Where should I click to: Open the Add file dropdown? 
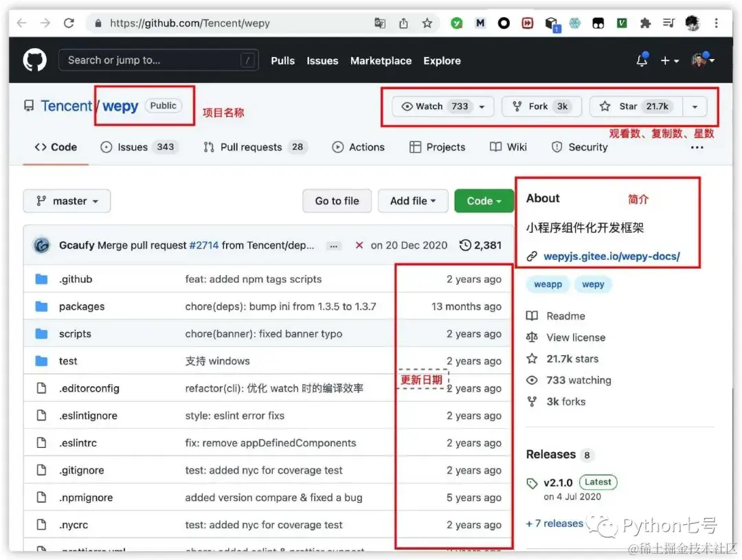point(413,201)
